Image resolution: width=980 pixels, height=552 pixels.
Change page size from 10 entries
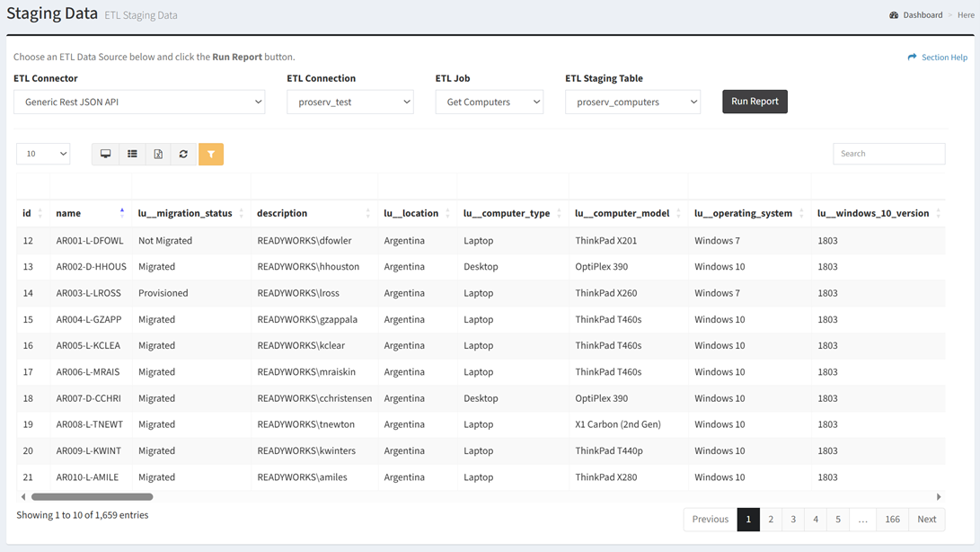(x=43, y=154)
